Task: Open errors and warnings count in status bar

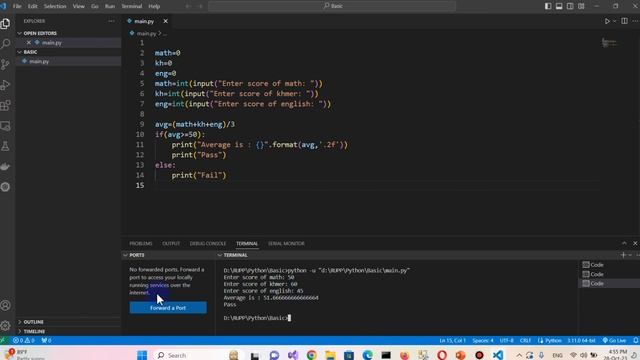Action: [x=24, y=340]
